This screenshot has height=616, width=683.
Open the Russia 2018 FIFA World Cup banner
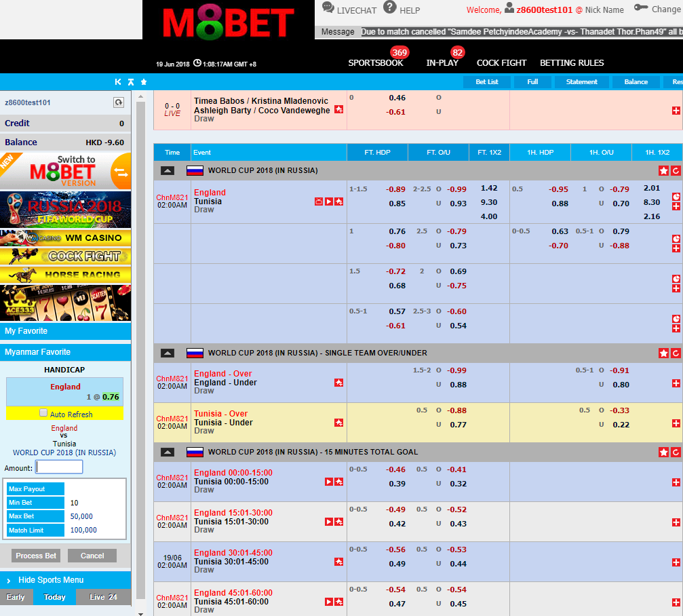click(x=65, y=210)
